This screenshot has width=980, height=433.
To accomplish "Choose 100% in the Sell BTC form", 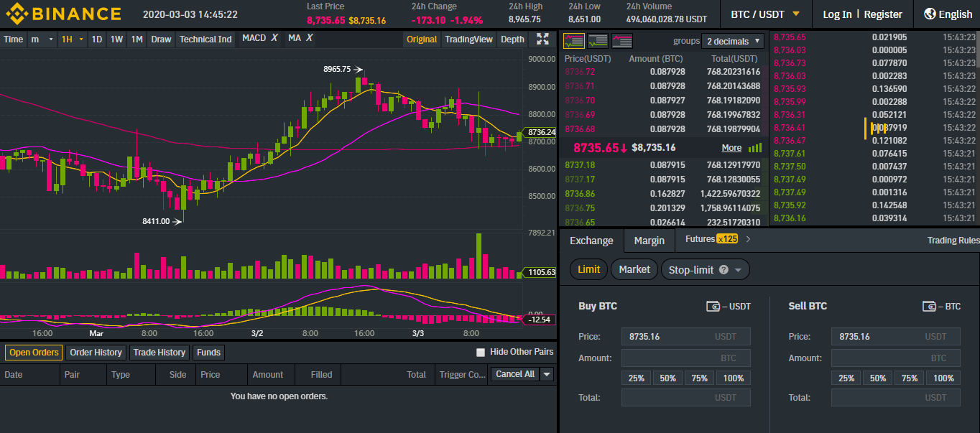I will (x=943, y=378).
